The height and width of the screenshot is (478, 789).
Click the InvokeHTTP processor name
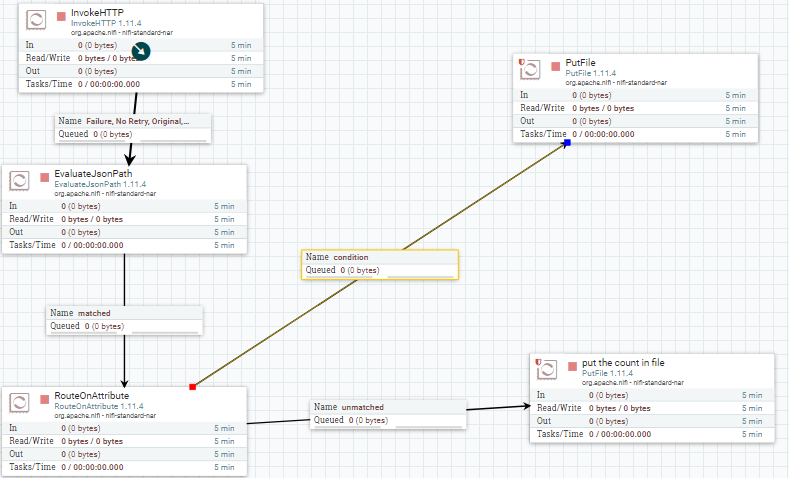point(97,13)
